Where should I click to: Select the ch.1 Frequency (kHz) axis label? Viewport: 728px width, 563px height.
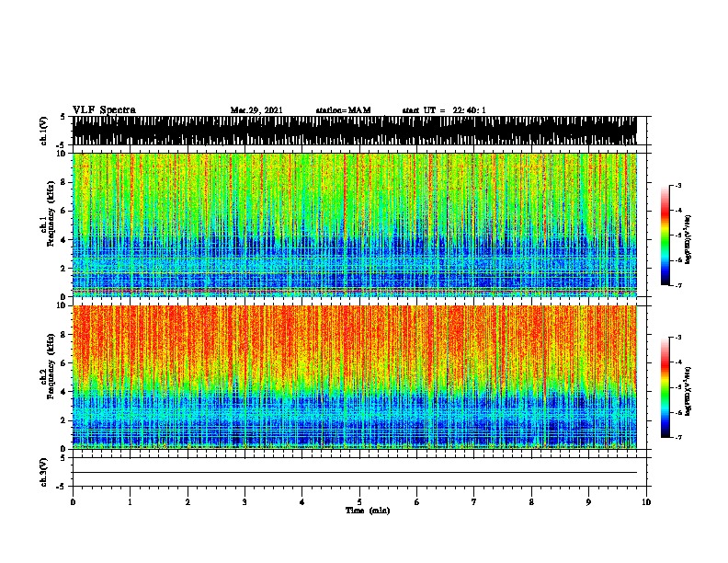click(47, 214)
